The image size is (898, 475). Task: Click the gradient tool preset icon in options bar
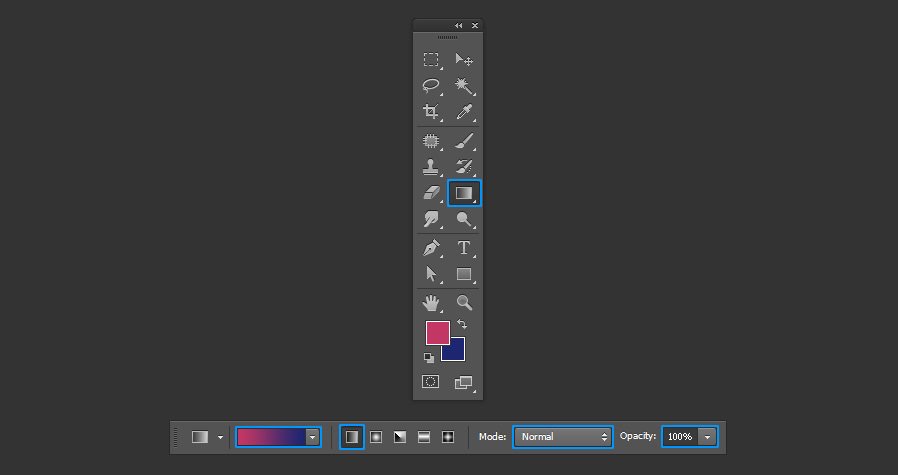(200, 437)
